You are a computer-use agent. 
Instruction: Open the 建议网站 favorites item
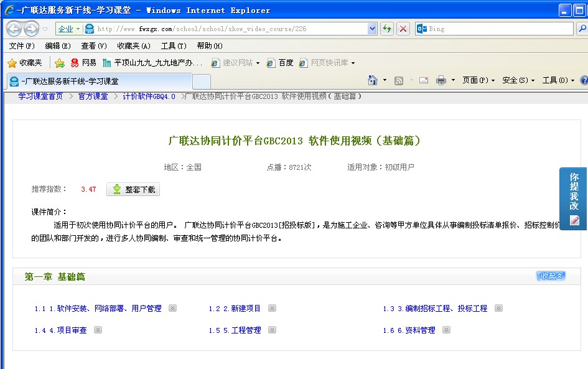click(x=235, y=63)
